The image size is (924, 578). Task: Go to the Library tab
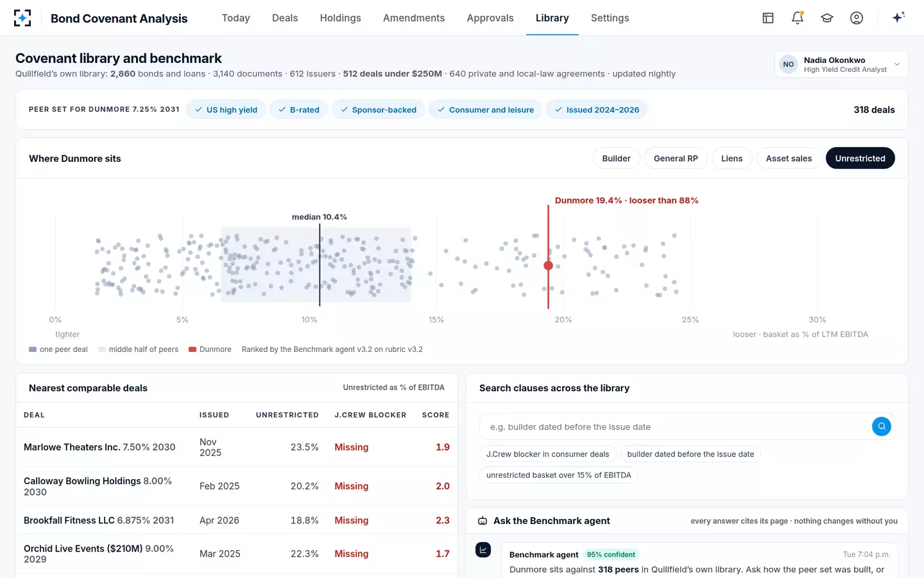click(552, 18)
